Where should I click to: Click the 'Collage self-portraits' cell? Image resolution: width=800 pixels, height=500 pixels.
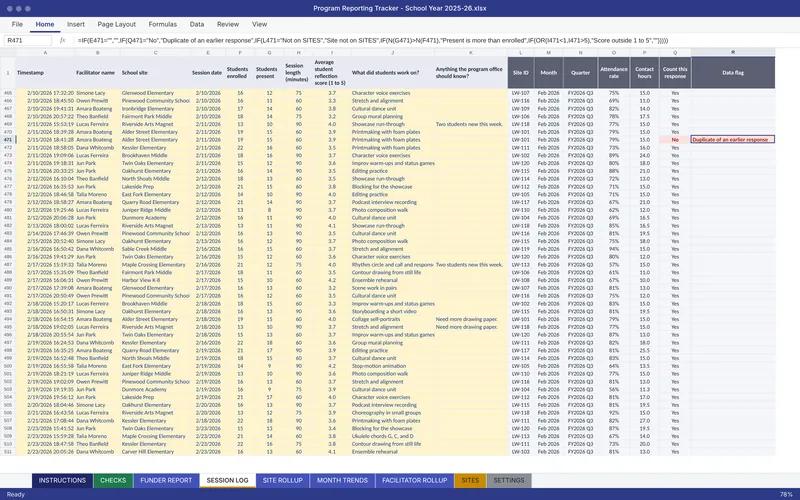393,319
